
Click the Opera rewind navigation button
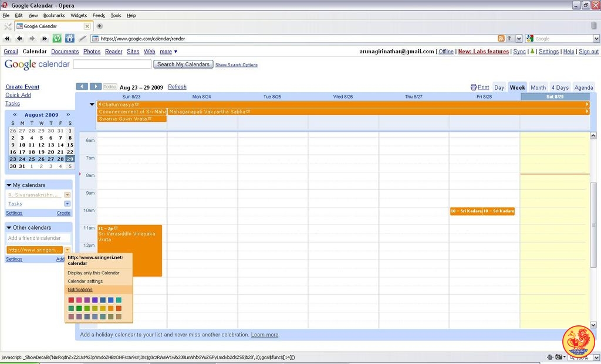point(7,38)
